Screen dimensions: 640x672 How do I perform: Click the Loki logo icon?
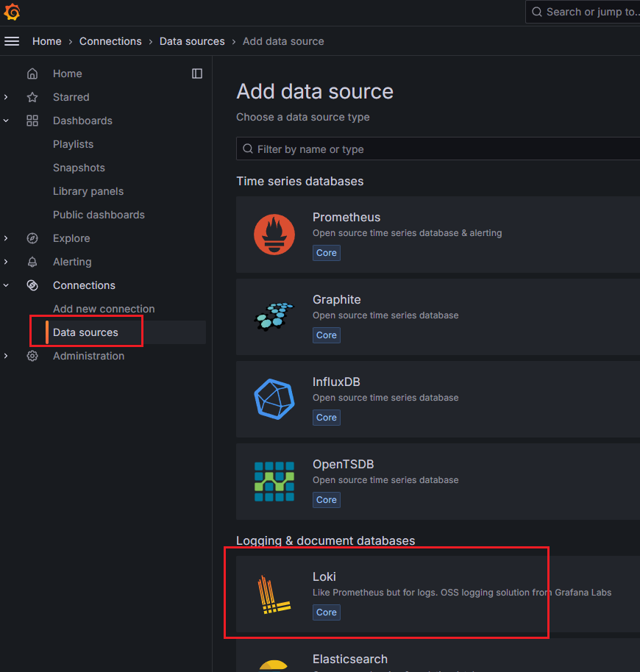274,594
